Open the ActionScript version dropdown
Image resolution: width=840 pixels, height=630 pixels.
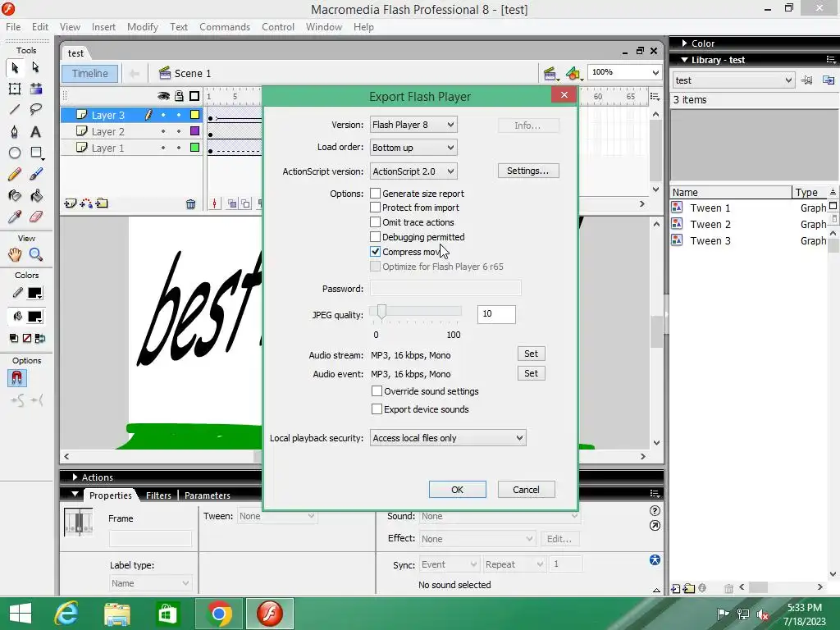pyautogui.click(x=413, y=171)
